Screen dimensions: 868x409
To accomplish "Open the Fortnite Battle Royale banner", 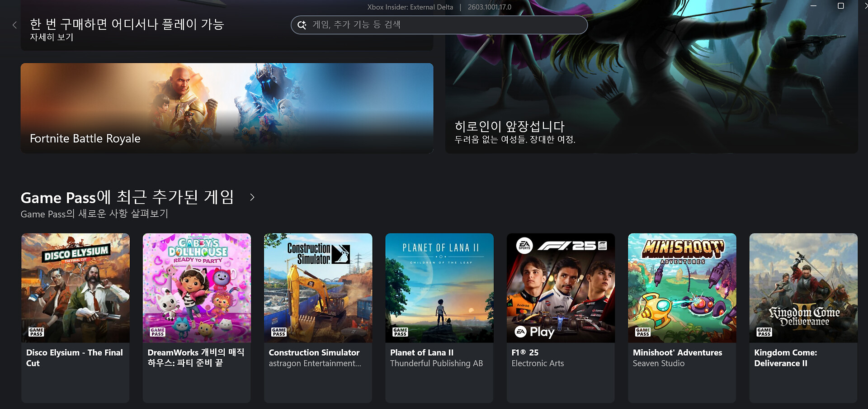I will coord(227,108).
